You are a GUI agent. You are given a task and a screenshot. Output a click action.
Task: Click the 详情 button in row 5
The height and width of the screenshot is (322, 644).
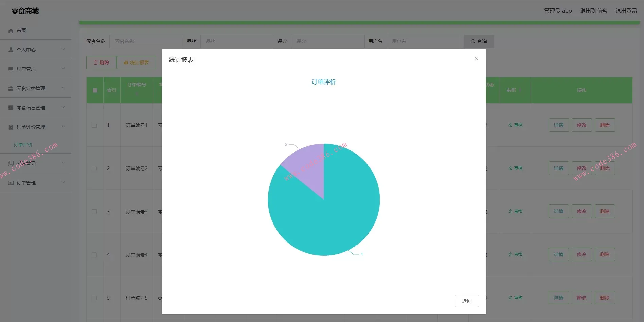tap(558, 298)
